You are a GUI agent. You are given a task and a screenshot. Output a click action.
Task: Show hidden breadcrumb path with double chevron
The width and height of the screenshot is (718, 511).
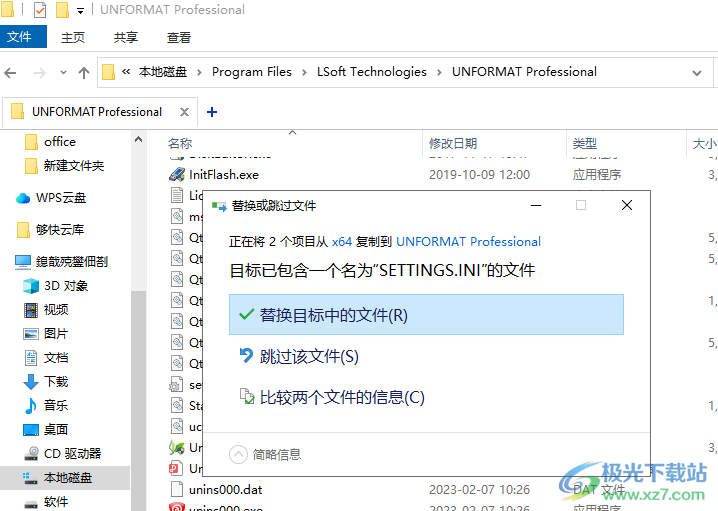pos(126,71)
